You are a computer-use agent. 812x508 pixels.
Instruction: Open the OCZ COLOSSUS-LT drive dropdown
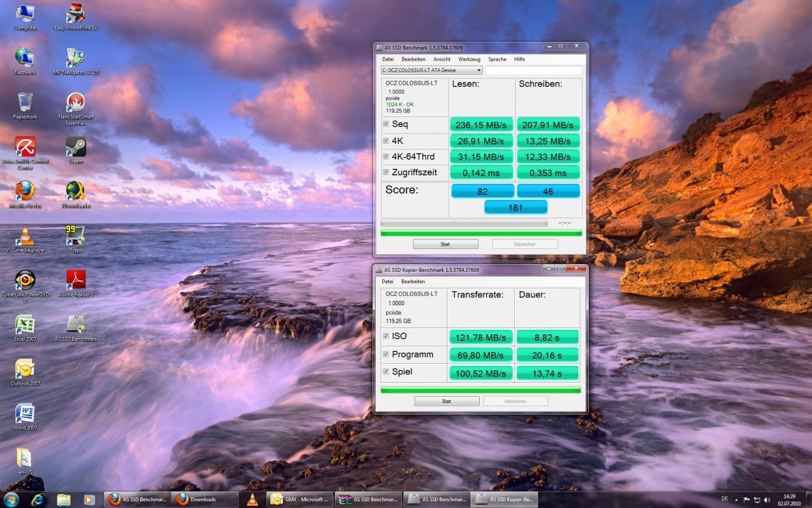[x=431, y=70]
